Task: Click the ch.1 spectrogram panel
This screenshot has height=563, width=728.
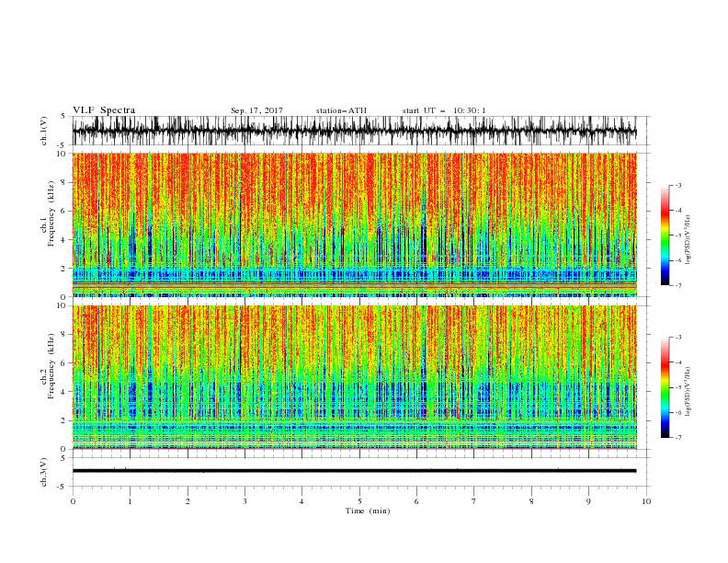Action: point(354,224)
